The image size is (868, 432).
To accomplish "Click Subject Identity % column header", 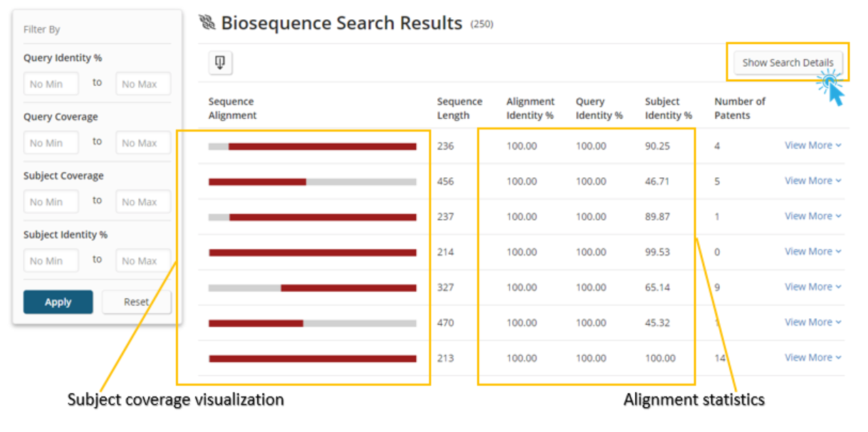I will click(x=668, y=108).
